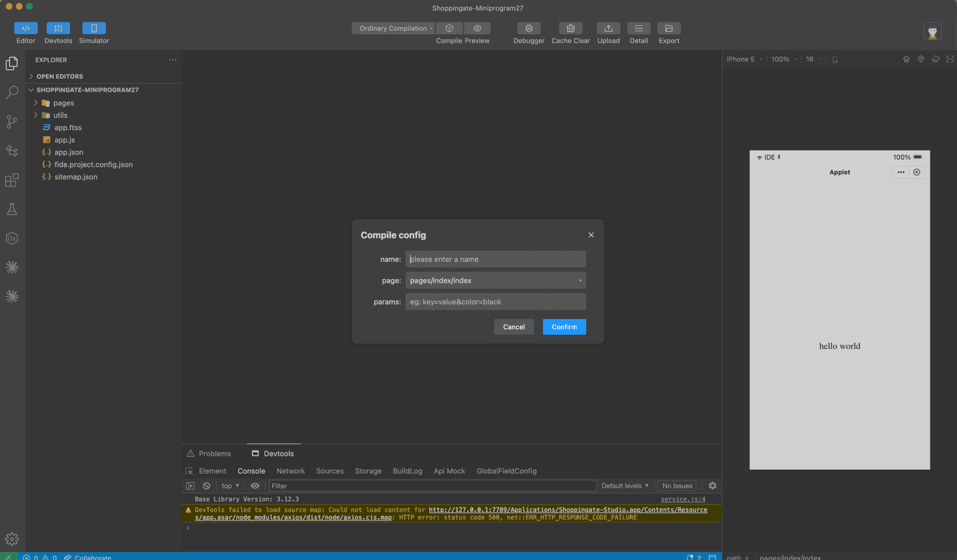Click the clear console icon

tap(206, 486)
